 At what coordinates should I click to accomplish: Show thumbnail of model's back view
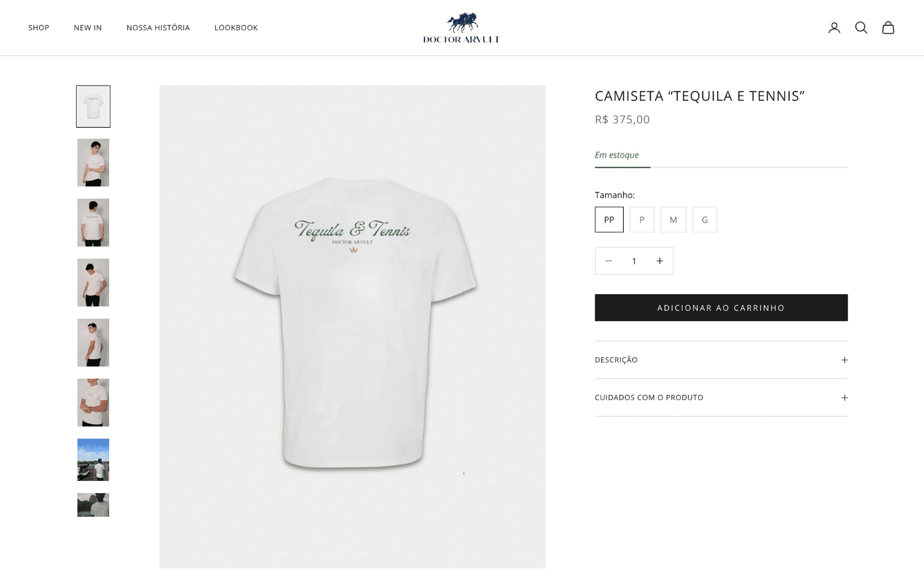point(93,223)
